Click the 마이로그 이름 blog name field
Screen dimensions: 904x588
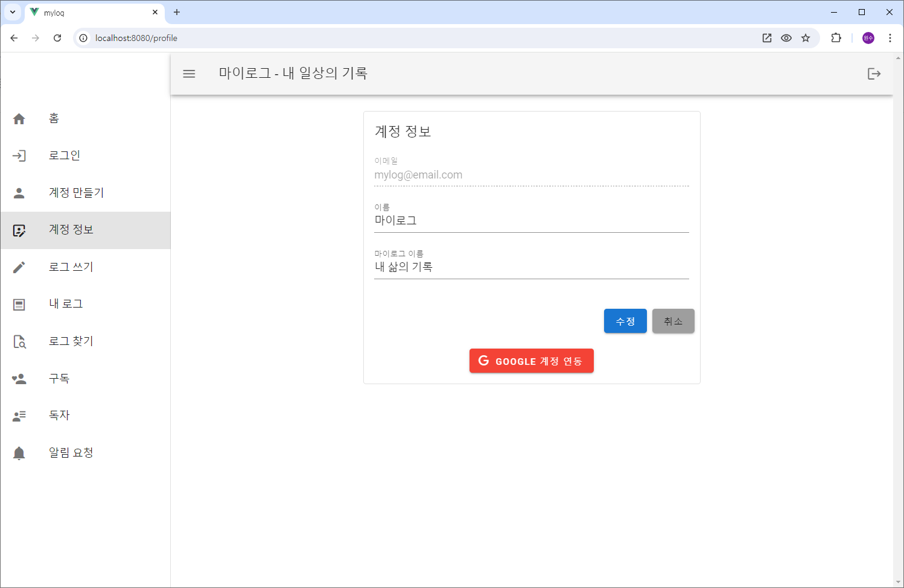pos(531,267)
